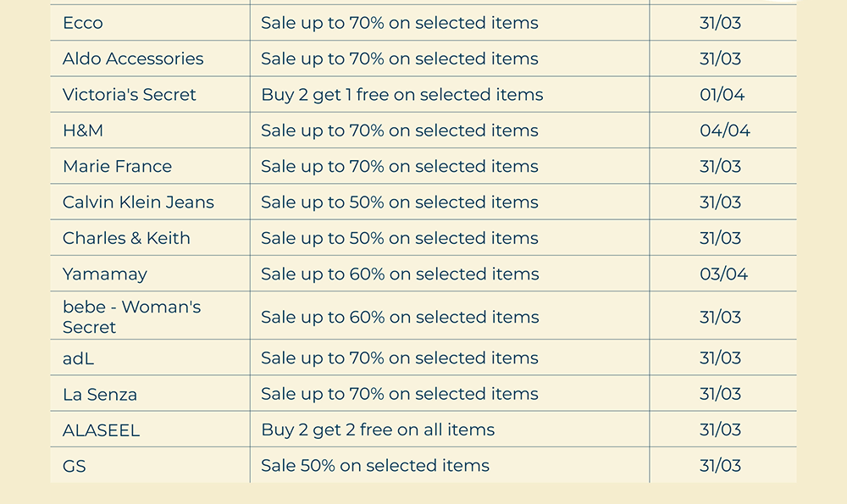This screenshot has width=847, height=504.
Task: Click the Marie France row name
Action: [x=117, y=167]
